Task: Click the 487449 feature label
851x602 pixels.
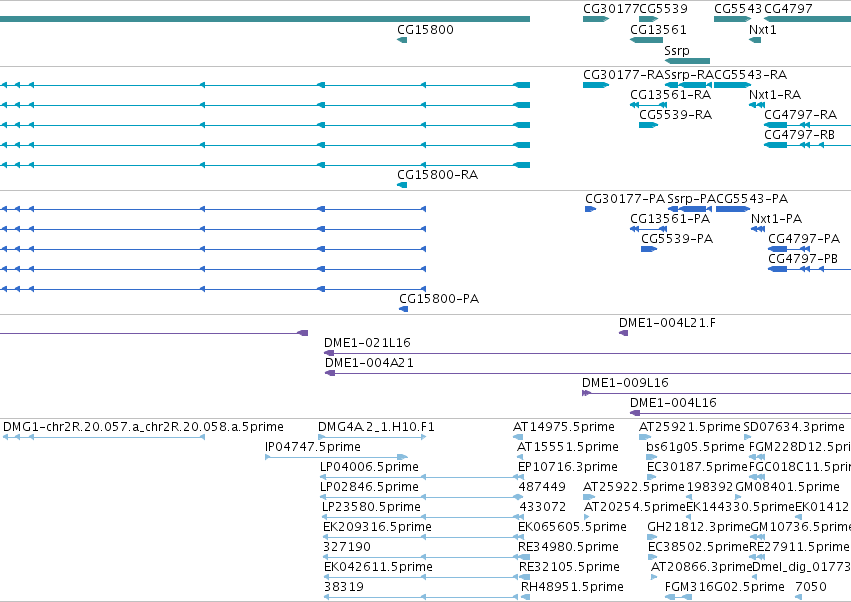Action: [x=542, y=487]
